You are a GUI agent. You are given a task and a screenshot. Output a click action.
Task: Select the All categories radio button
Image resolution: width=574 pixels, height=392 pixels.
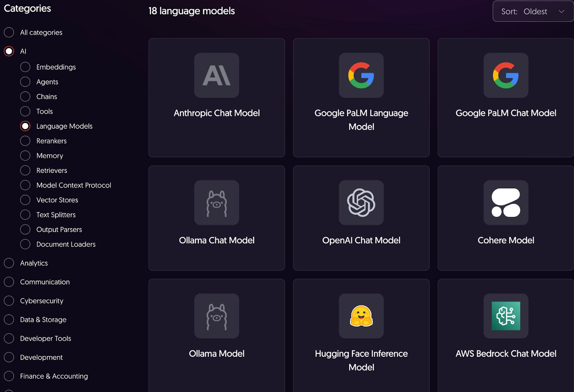pos(9,32)
